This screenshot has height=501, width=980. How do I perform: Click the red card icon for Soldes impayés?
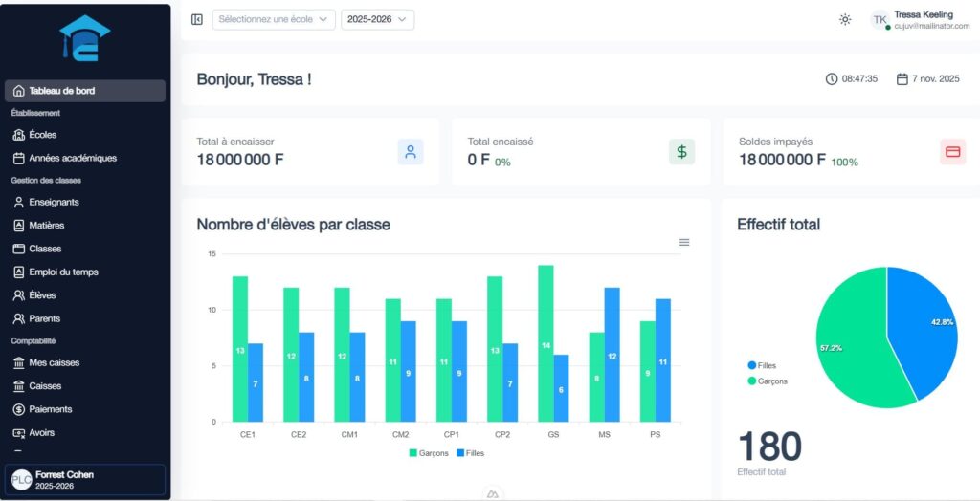point(952,151)
